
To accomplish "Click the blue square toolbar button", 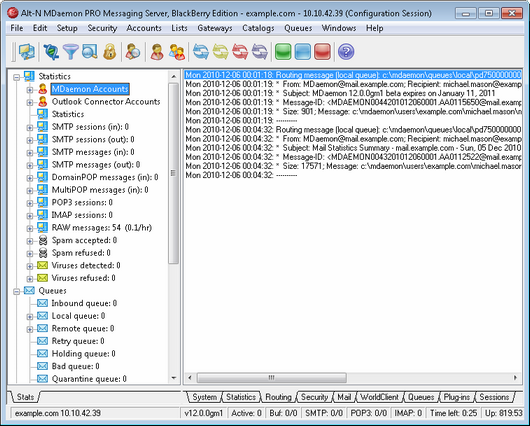I will (303, 52).
